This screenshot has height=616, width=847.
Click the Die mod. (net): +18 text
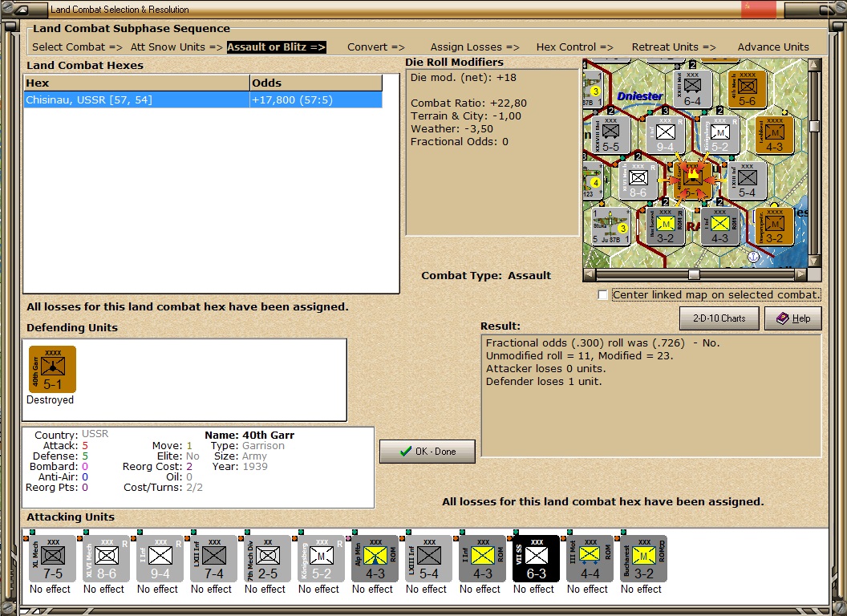tap(464, 77)
